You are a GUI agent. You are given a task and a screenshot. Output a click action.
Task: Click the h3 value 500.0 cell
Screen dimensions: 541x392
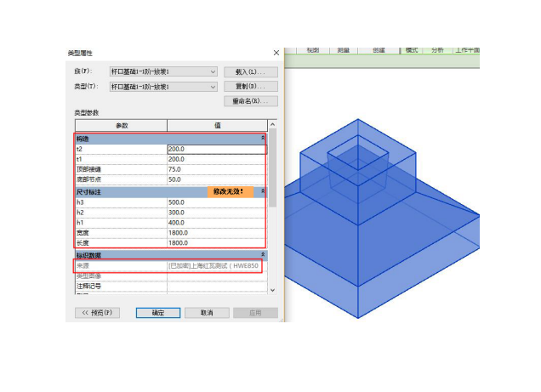pyautogui.click(x=216, y=202)
